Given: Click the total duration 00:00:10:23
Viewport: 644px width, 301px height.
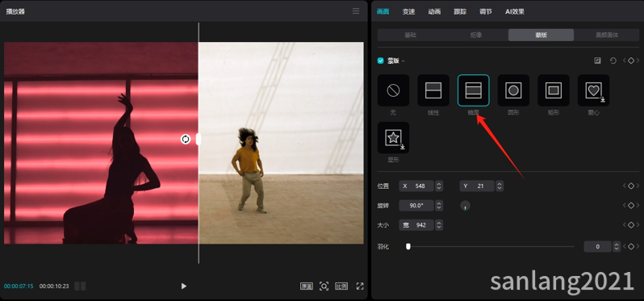Looking at the screenshot, I should point(54,286).
